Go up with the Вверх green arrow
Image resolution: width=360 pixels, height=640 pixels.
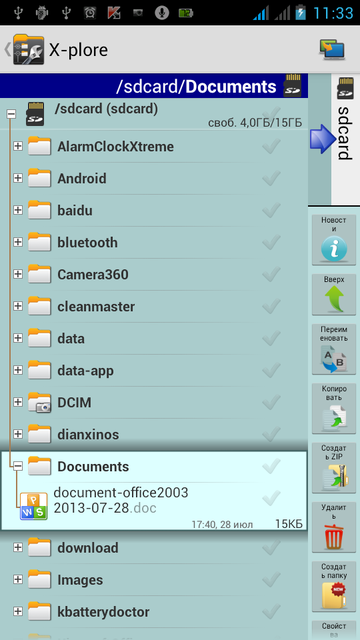coord(333,295)
